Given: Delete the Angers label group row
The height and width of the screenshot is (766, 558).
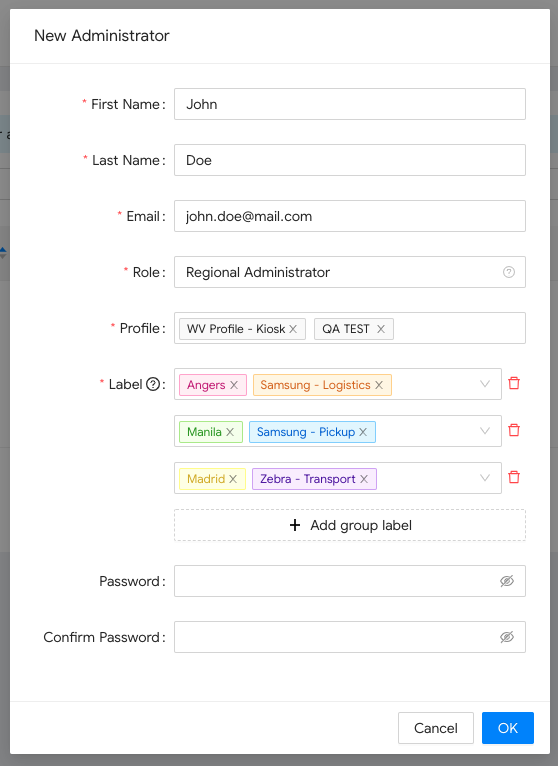Looking at the screenshot, I should tap(514, 383).
